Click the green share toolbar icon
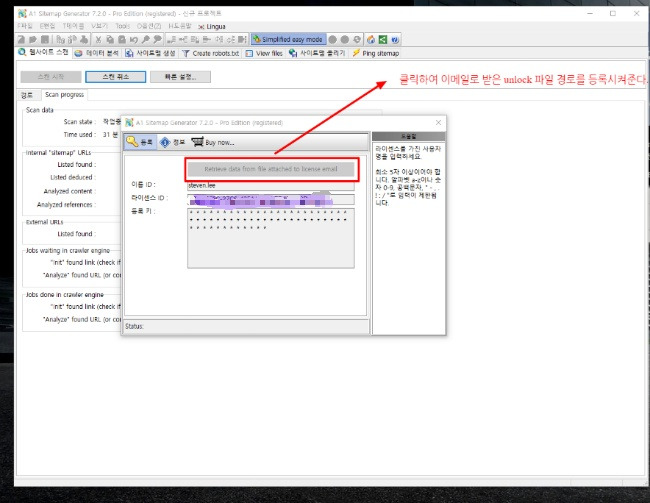 coord(383,39)
